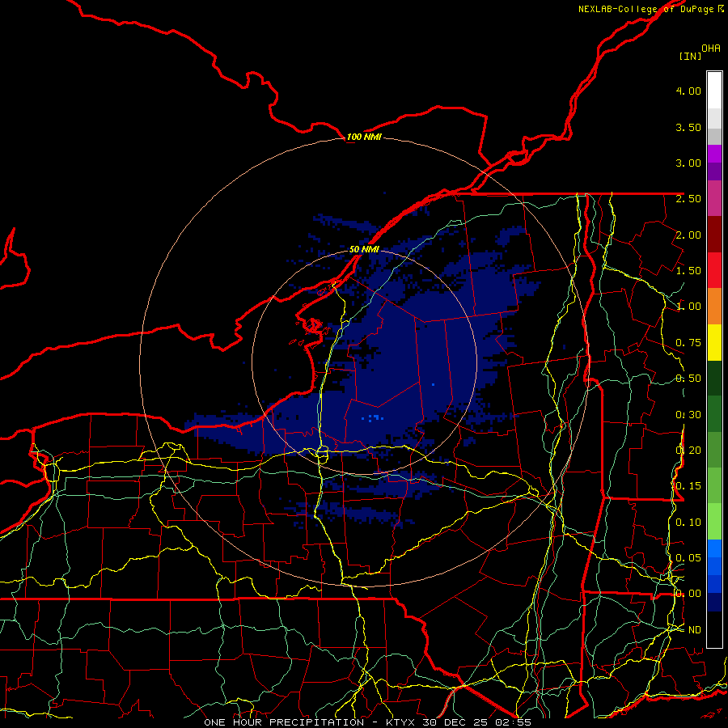Click the ND legend label
The width and height of the screenshot is (728, 728).
click(x=695, y=630)
